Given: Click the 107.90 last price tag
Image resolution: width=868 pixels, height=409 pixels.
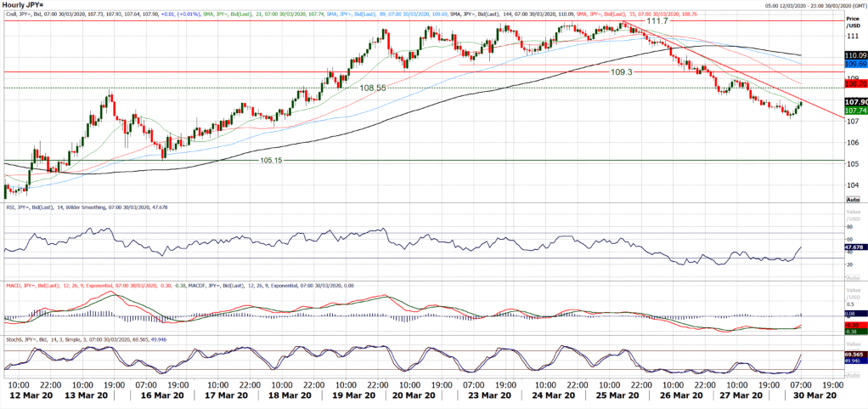Looking at the screenshot, I should 854,102.
